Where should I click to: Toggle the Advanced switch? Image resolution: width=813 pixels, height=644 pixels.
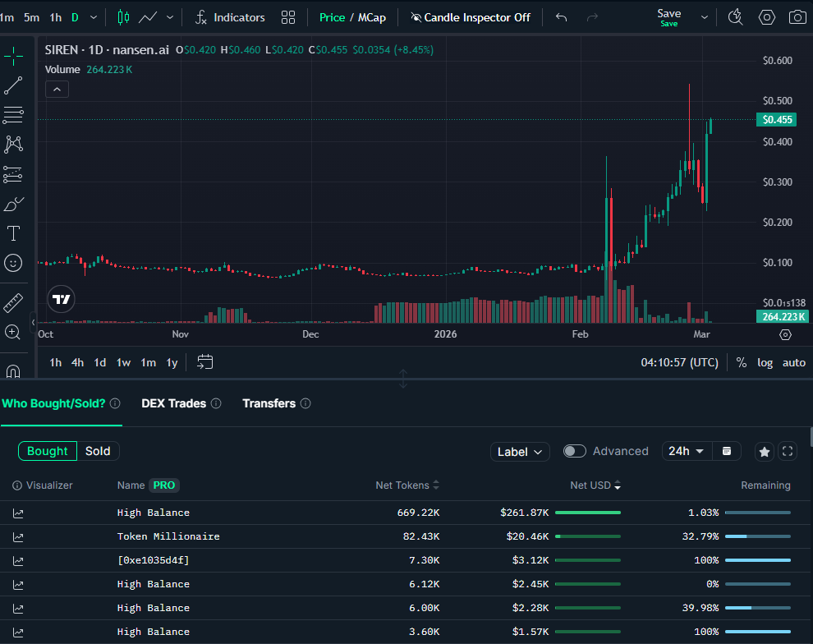coord(575,451)
